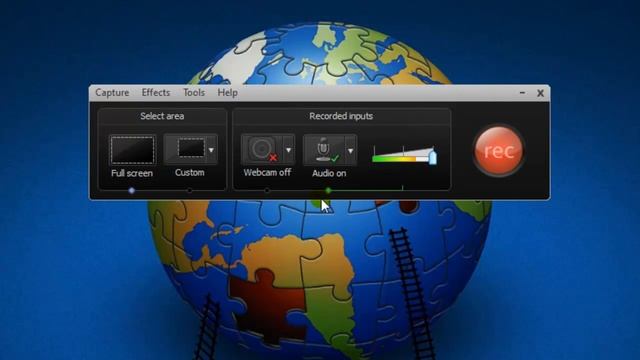640x360 pixels.
Task: Open the Effects menu
Action: [156, 93]
